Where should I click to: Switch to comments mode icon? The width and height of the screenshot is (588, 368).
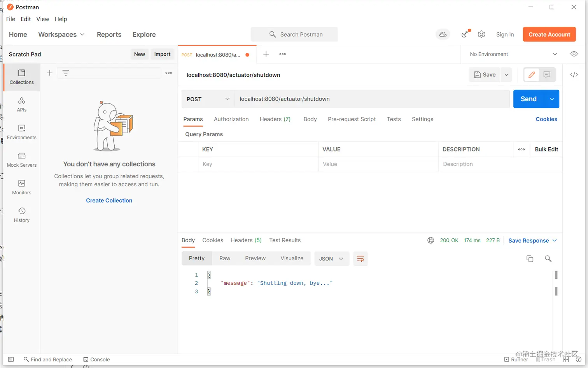tap(547, 75)
